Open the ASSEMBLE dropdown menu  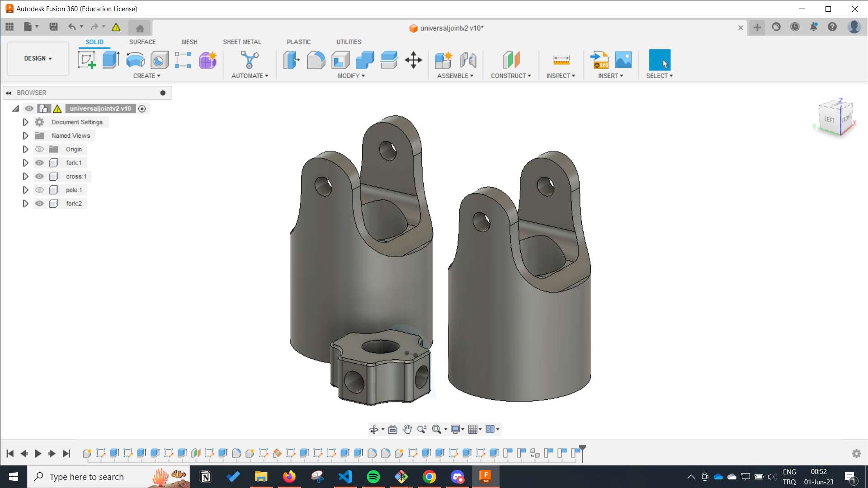(x=455, y=76)
